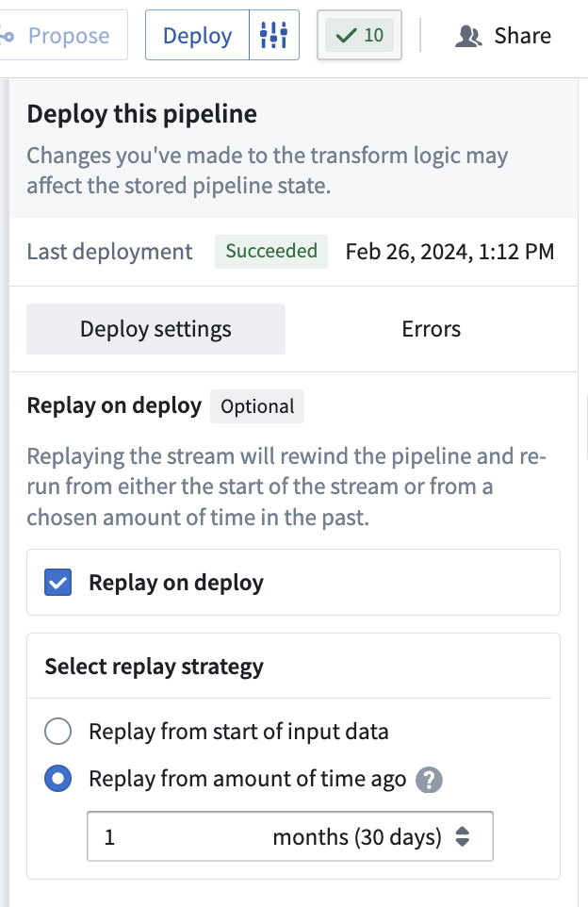588x907 pixels.
Task: Click the up-down arrows on time unit selector
Action: (463, 836)
